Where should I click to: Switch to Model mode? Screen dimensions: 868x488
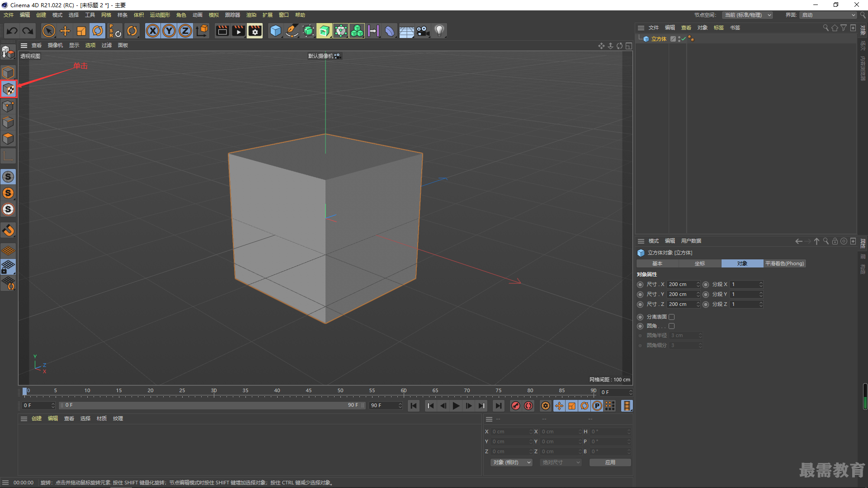(x=8, y=73)
